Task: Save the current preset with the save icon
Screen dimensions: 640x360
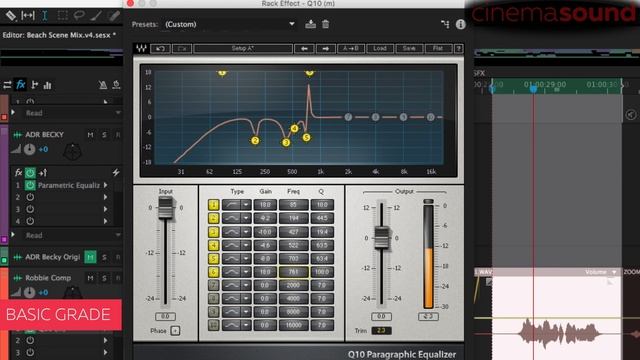Action: click(310, 24)
